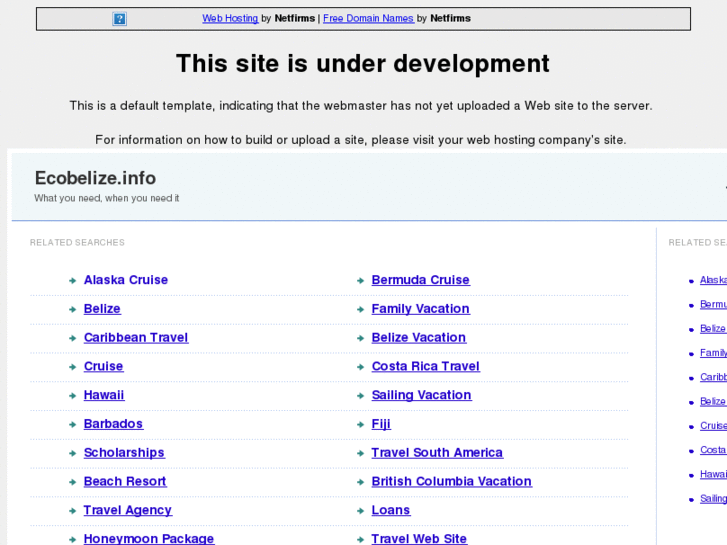Open the Fiji link
727x545 pixels.
(381, 423)
